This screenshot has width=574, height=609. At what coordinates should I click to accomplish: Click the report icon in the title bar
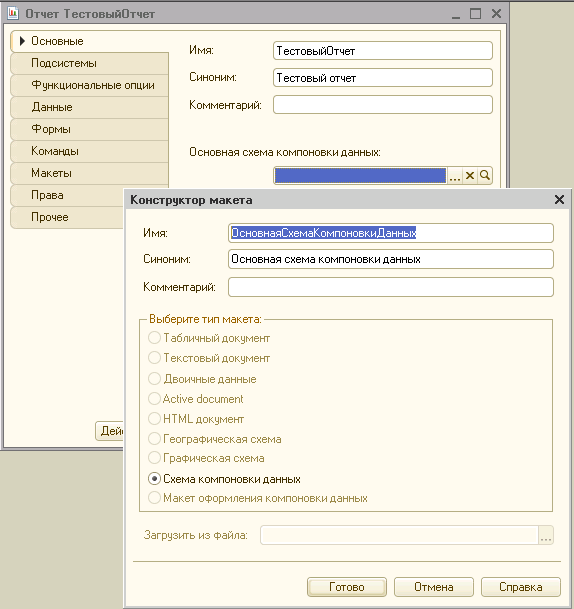(x=13, y=14)
